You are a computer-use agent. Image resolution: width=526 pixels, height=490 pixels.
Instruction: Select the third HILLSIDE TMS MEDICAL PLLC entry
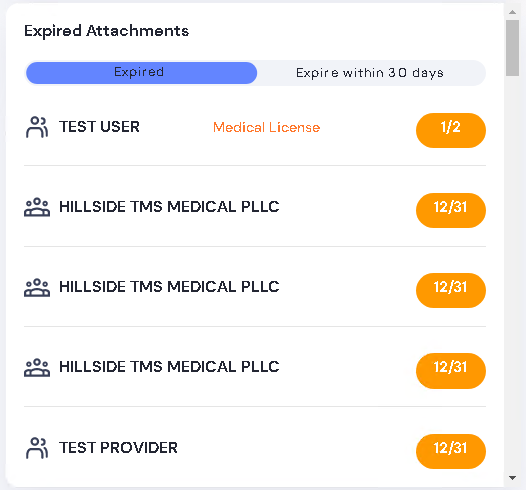169,367
